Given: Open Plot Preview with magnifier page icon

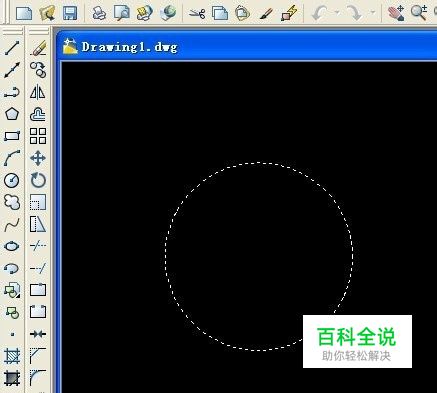Looking at the screenshot, I should pyautogui.click(x=122, y=13).
